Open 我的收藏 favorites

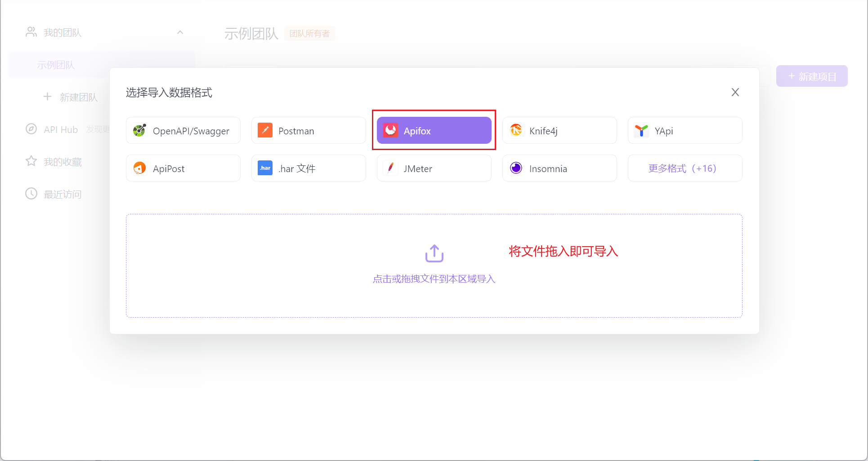63,162
